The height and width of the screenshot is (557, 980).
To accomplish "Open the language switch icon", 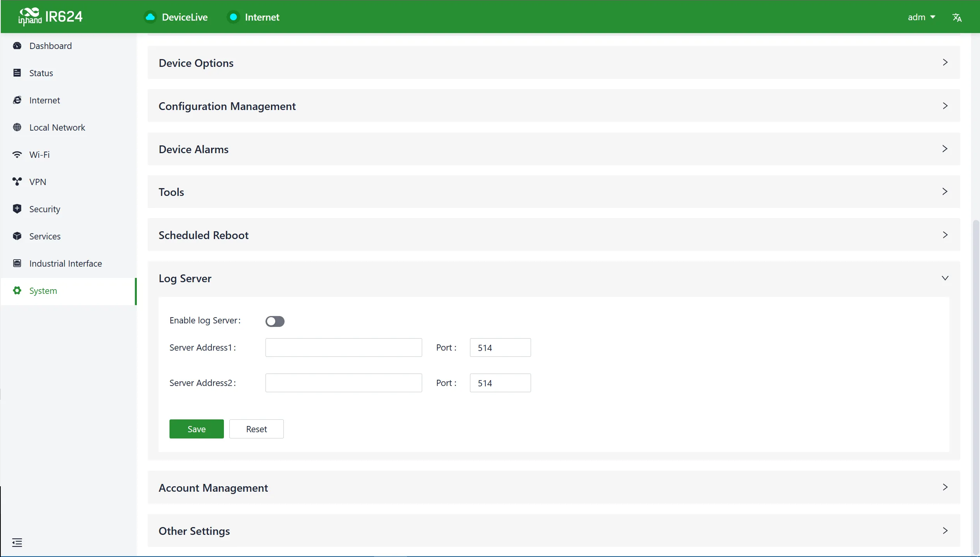I will [957, 17].
